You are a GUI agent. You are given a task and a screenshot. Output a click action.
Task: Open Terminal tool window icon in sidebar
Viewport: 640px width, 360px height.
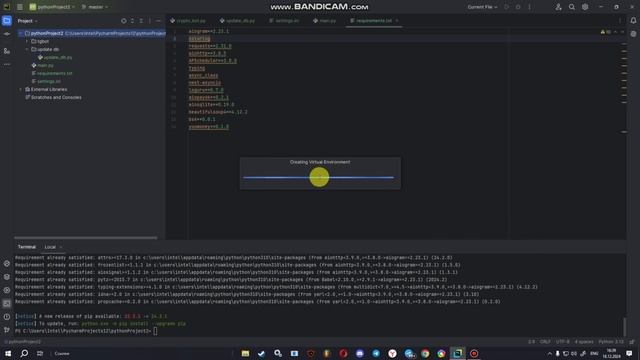7,303
